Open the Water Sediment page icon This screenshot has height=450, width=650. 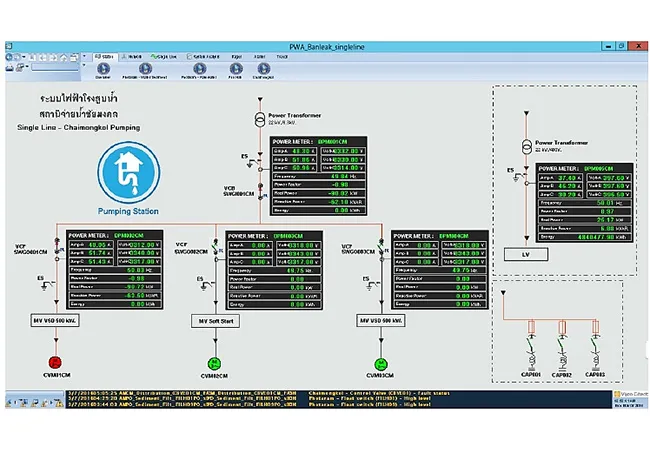pos(145,70)
